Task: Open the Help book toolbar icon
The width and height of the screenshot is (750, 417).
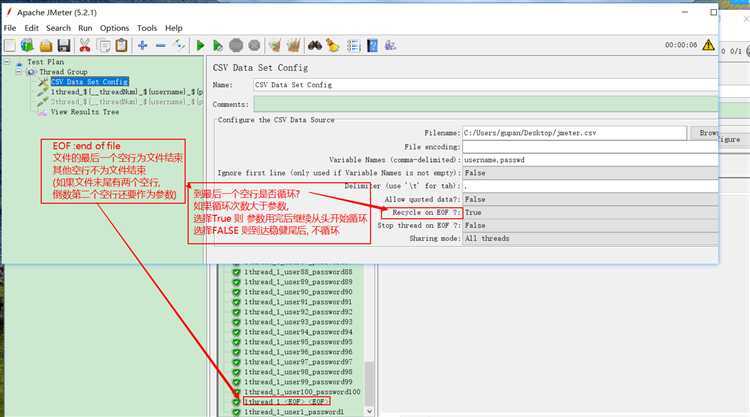Action: coord(372,46)
